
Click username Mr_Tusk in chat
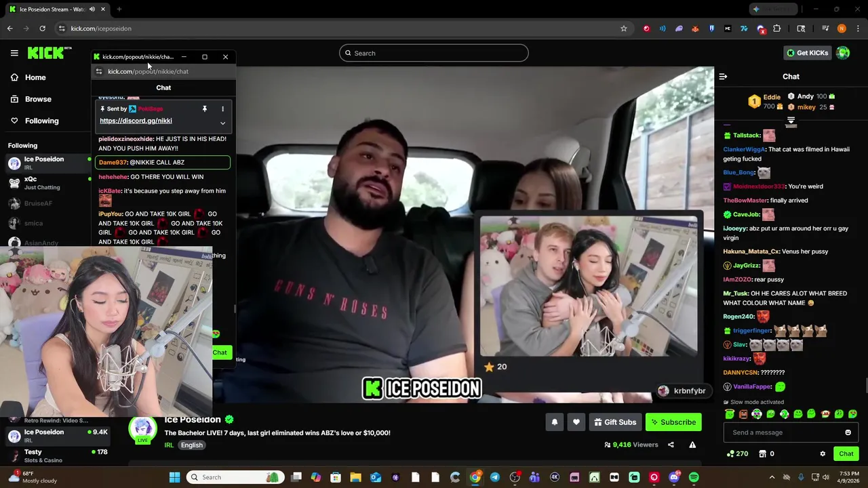tap(736, 293)
